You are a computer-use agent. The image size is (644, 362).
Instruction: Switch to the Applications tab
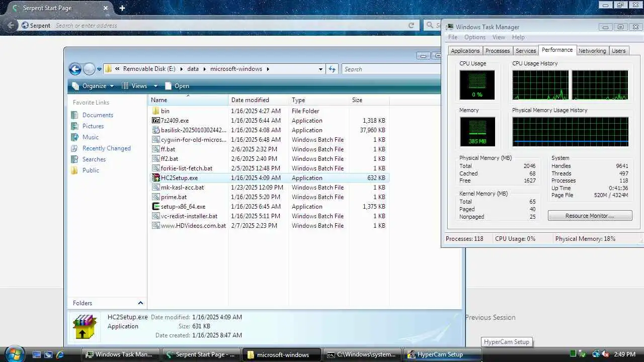click(465, 51)
